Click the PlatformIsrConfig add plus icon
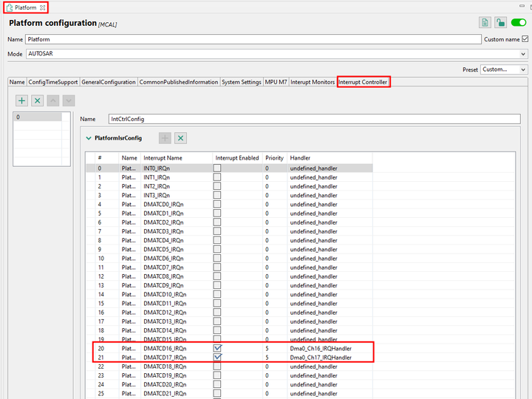532x399 pixels. 165,138
